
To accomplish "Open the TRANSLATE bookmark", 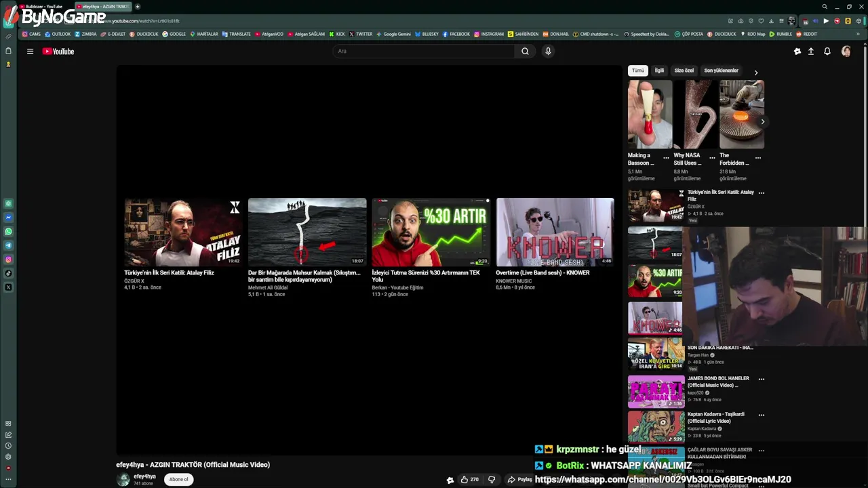I will [x=237, y=34].
